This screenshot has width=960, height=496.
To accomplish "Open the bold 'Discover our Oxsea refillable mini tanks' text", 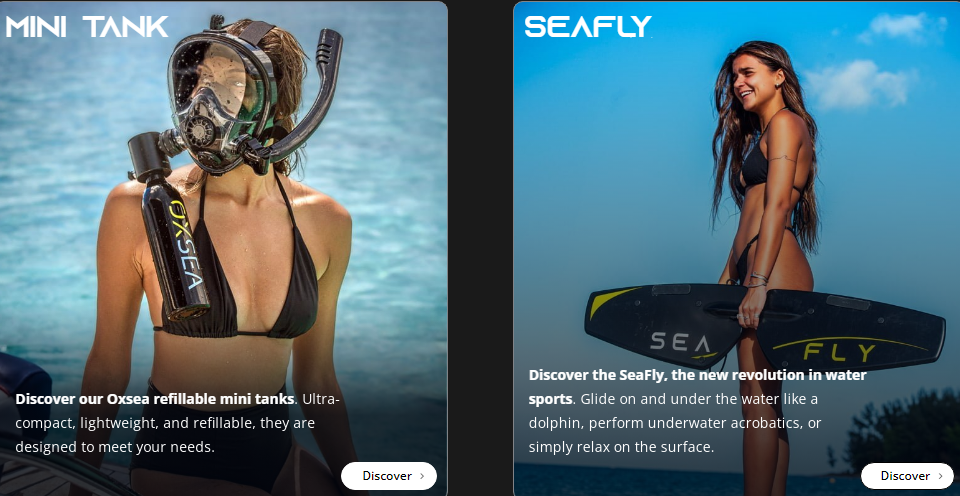I will click(154, 399).
